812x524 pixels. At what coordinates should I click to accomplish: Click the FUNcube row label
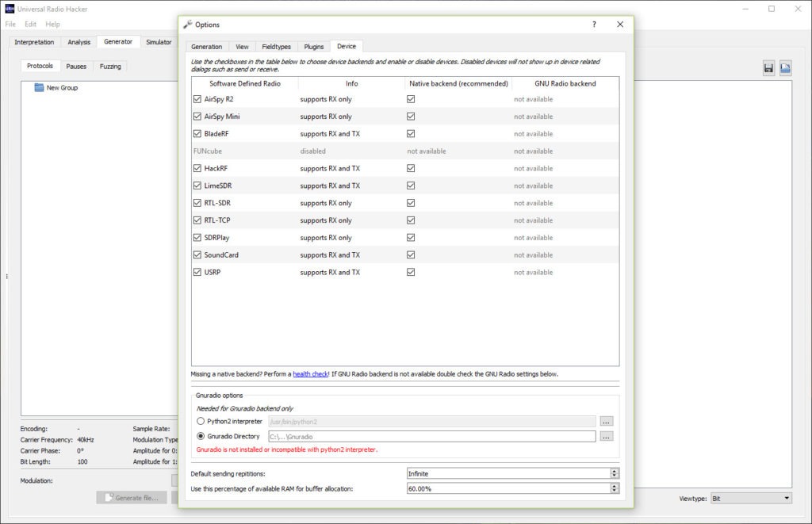208,151
